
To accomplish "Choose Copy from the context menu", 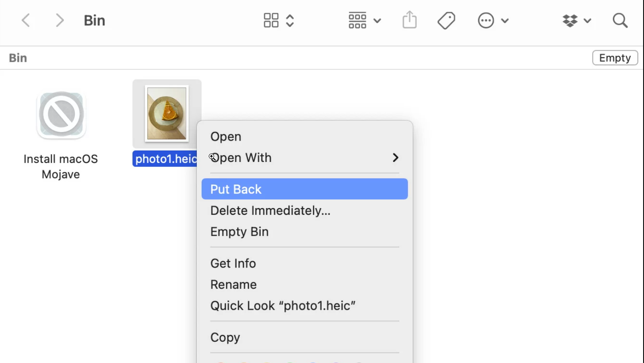I will pyautogui.click(x=304, y=337).
